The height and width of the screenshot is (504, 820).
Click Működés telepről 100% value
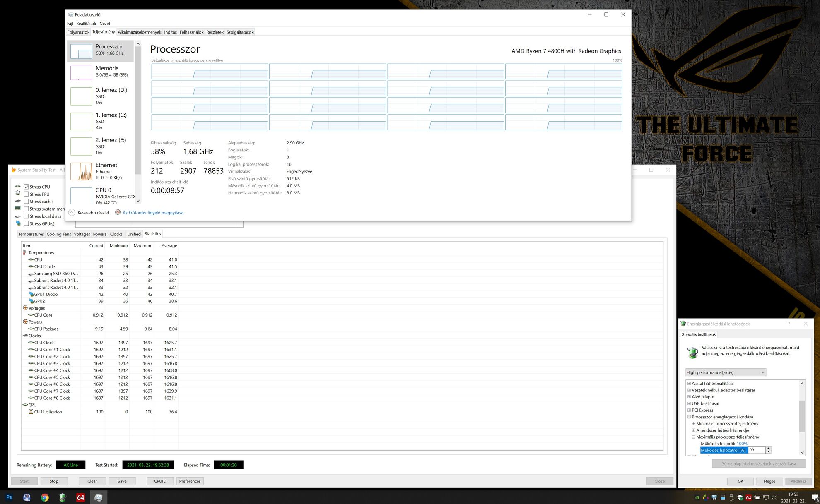pos(742,444)
